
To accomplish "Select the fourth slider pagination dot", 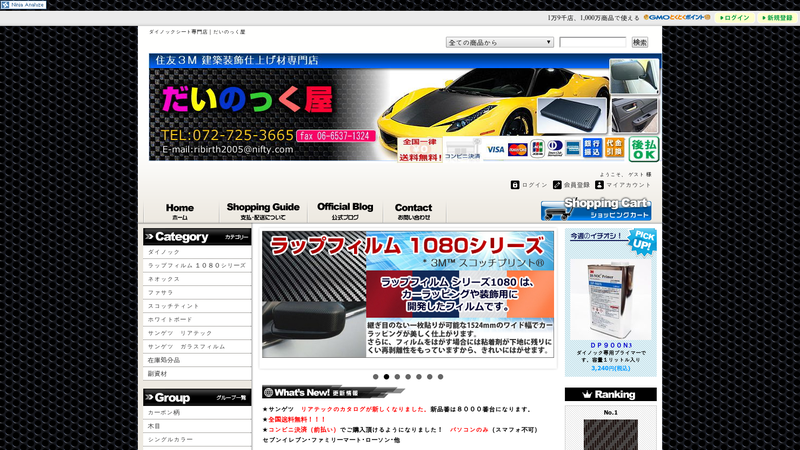I will [408, 377].
